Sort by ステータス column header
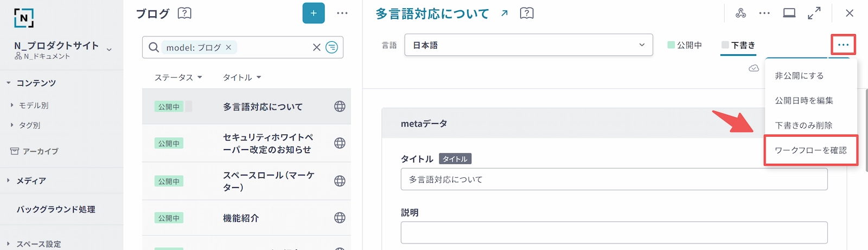This screenshot has width=868, height=250. pyautogui.click(x=178, y=78)
